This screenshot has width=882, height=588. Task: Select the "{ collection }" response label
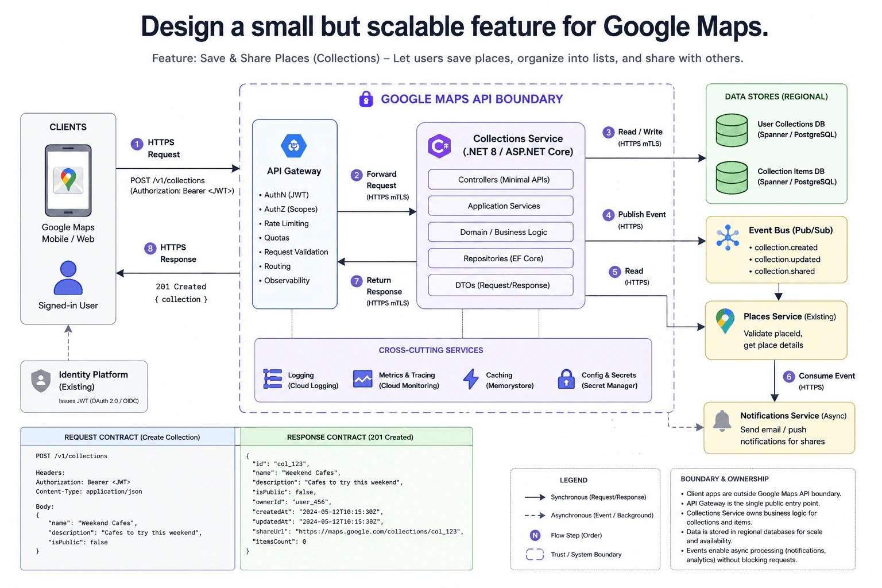[x=181, y=299]
